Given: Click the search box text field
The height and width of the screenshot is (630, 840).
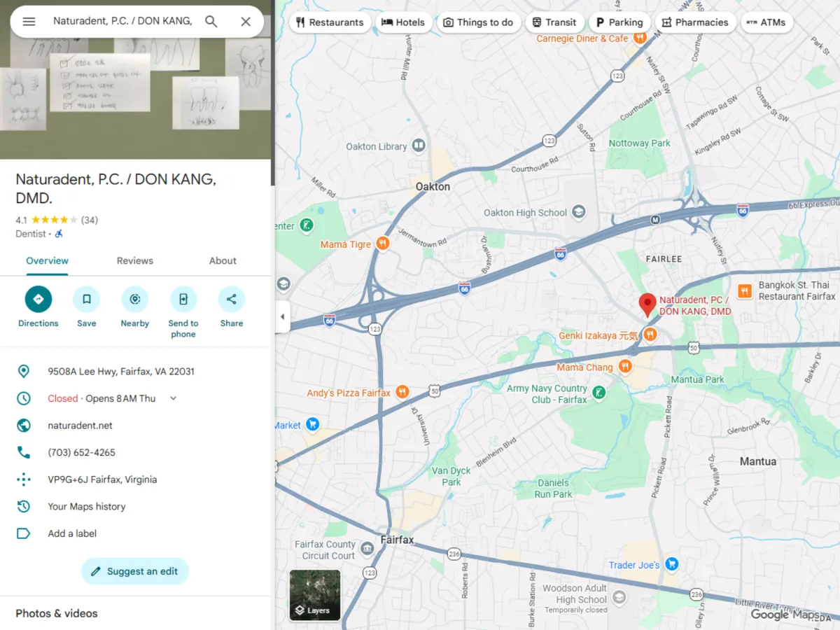Looking at the screenshot, I should coord(122,22).
